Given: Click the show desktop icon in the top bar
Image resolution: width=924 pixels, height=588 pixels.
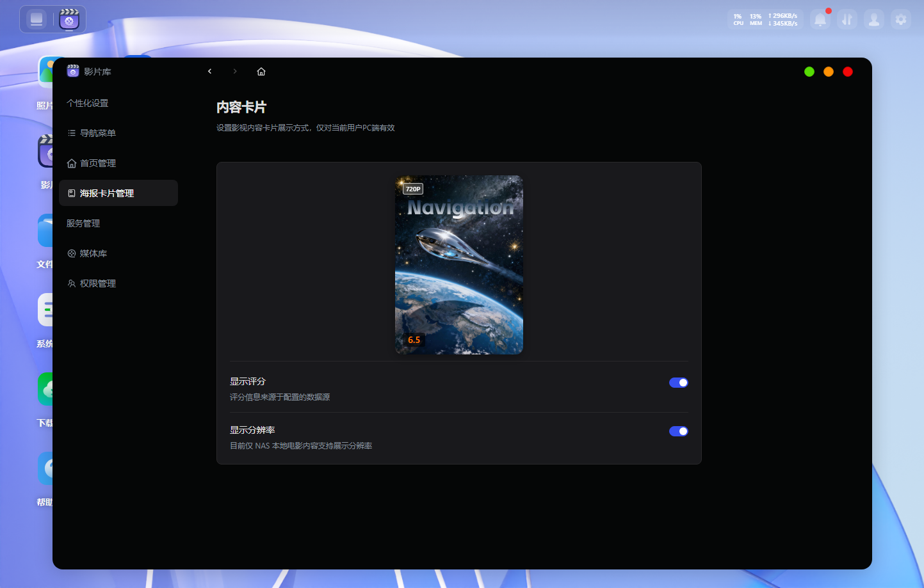Looking at the screenshot, I should [x=36, y=19].
